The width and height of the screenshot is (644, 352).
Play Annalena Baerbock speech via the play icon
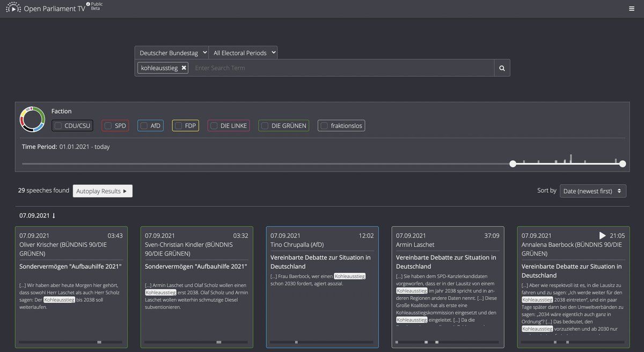pos(602,235)
